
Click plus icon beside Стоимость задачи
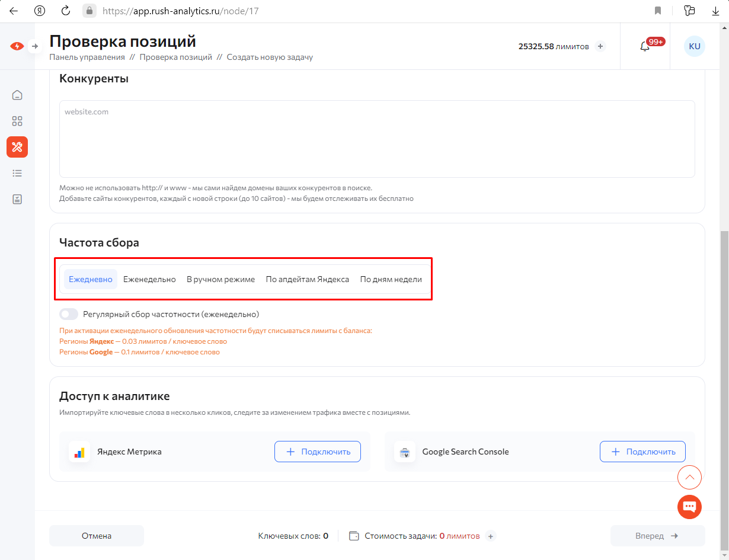490,536
